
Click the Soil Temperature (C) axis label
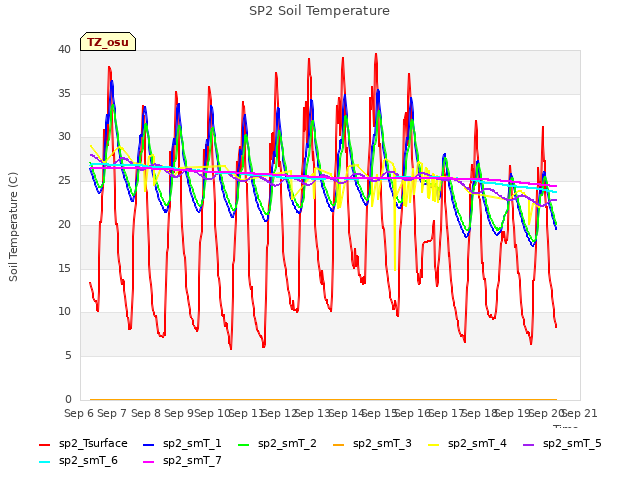[13, 227]
